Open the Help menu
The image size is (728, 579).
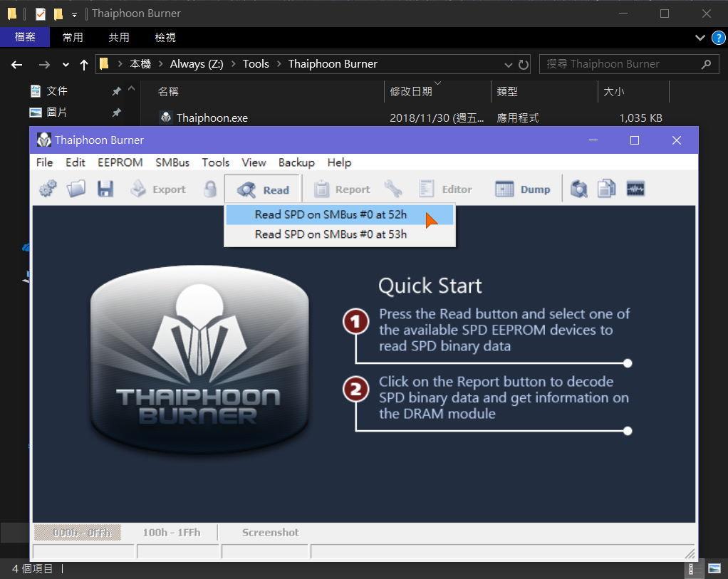339,162
